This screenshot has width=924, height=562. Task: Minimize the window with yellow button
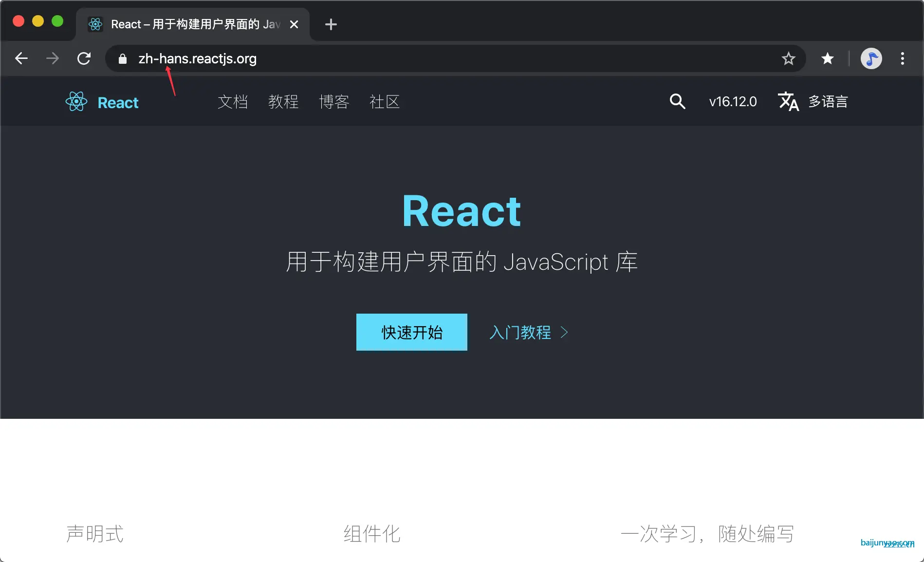38,21
